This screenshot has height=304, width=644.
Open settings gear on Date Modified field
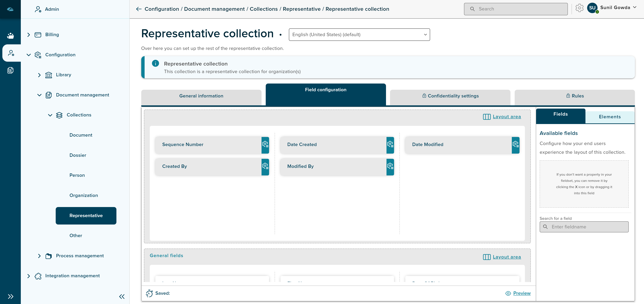point(515,145)
